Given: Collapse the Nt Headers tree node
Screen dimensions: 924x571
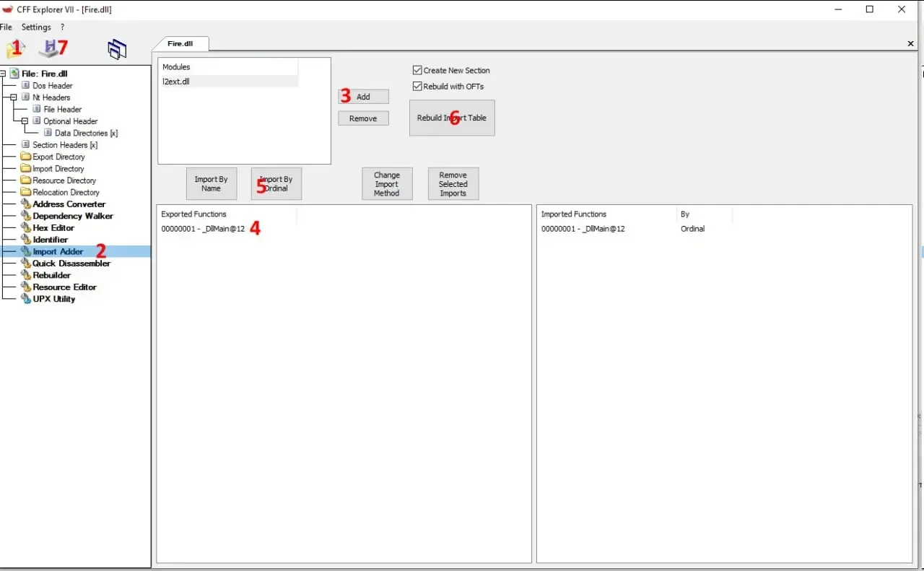Looking at the screenshot, I should [x=14, y=97].
